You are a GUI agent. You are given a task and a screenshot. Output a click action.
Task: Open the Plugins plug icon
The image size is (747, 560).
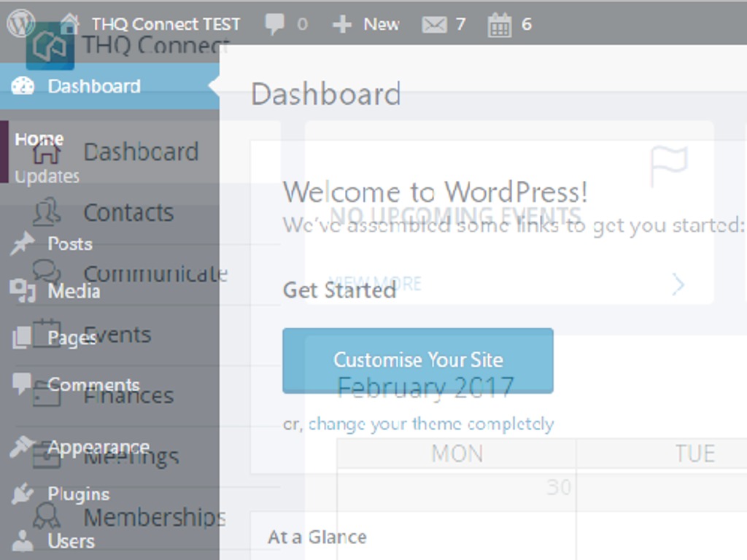pos(23,494)
